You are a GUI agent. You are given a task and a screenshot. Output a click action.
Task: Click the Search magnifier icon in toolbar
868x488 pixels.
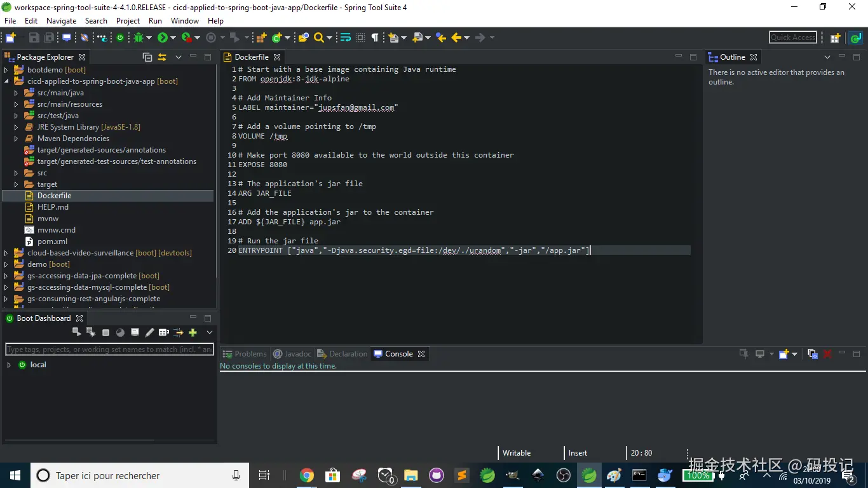coord(319,37)
